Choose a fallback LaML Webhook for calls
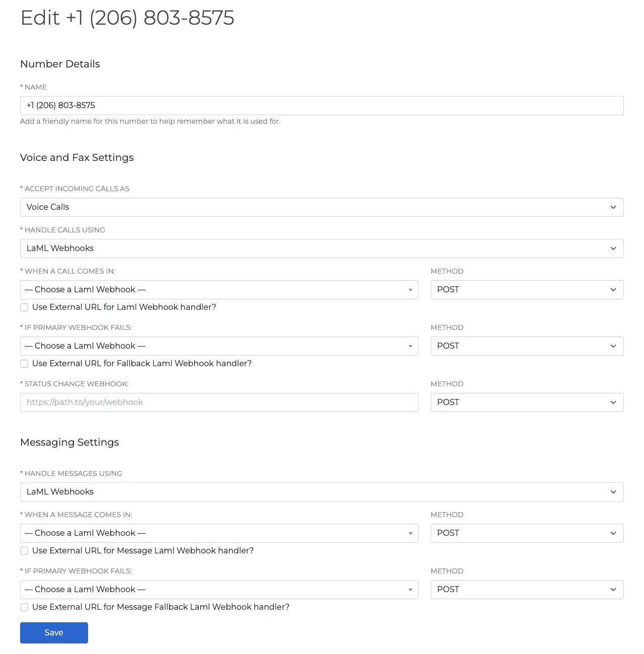This screenshot has width=644, height=654. [219, 346]
